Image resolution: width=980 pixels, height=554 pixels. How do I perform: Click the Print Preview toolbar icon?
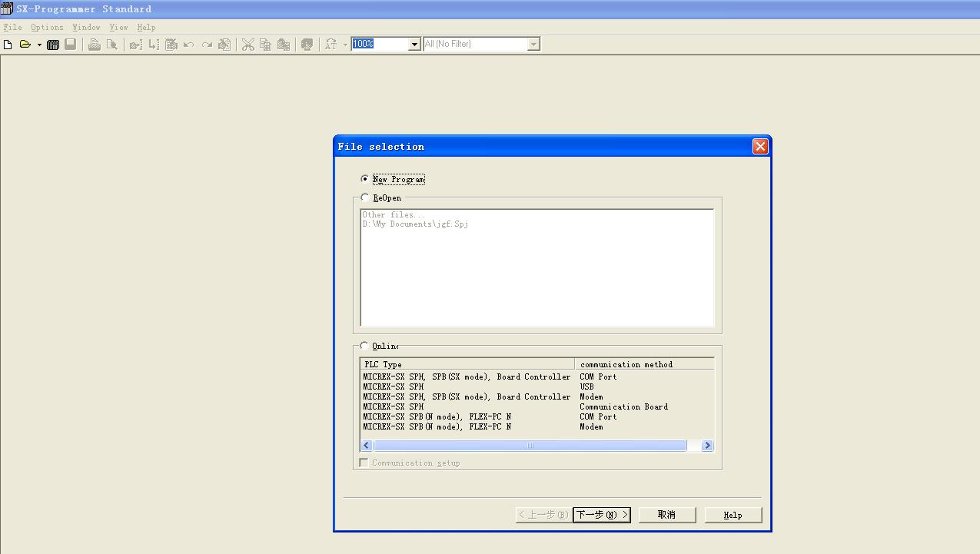(111, 45)
